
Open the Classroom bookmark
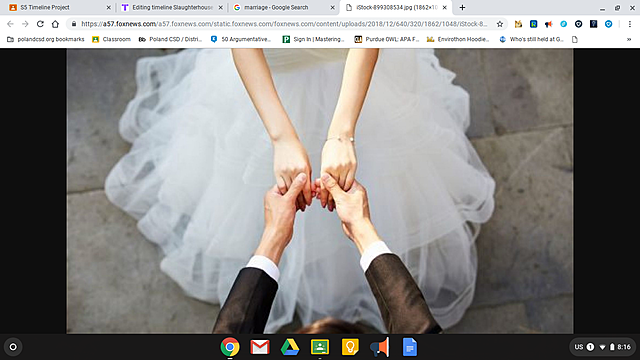(x=111, y=39)
